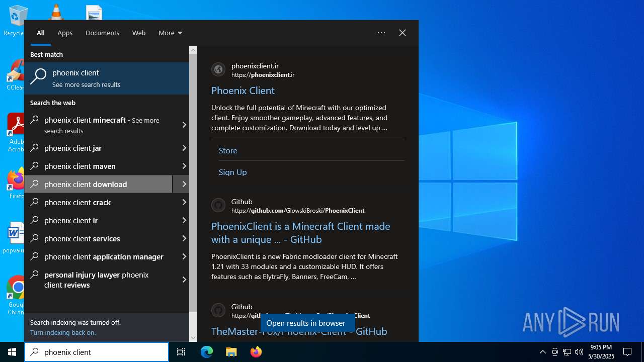Launch Microsoft Edge from taskbar
644x362 pixels.
pos(207,352)
